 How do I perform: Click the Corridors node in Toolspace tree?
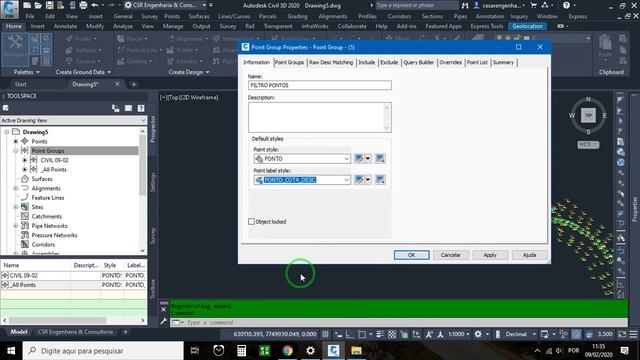[43, 244]
